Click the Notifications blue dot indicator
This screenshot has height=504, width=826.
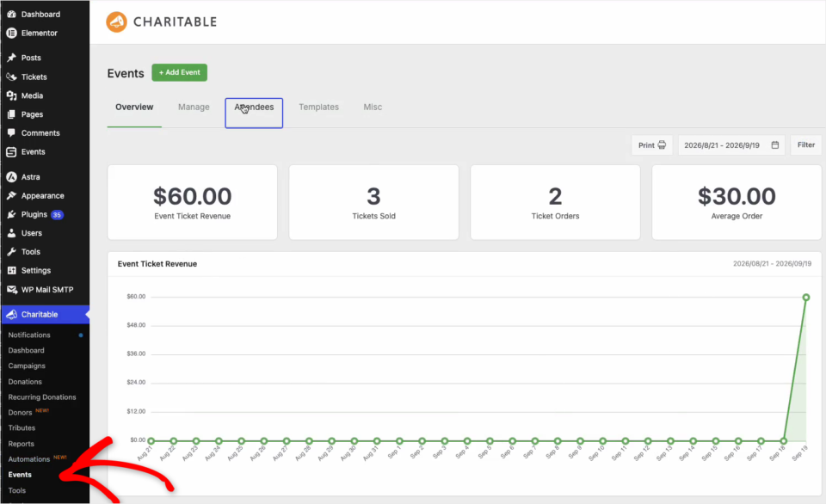(81, 335)
